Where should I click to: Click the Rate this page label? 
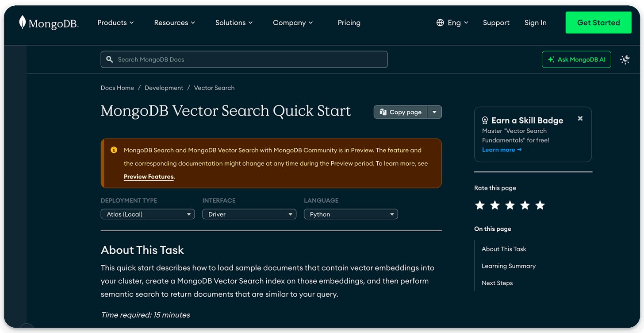tap(495, 188)
